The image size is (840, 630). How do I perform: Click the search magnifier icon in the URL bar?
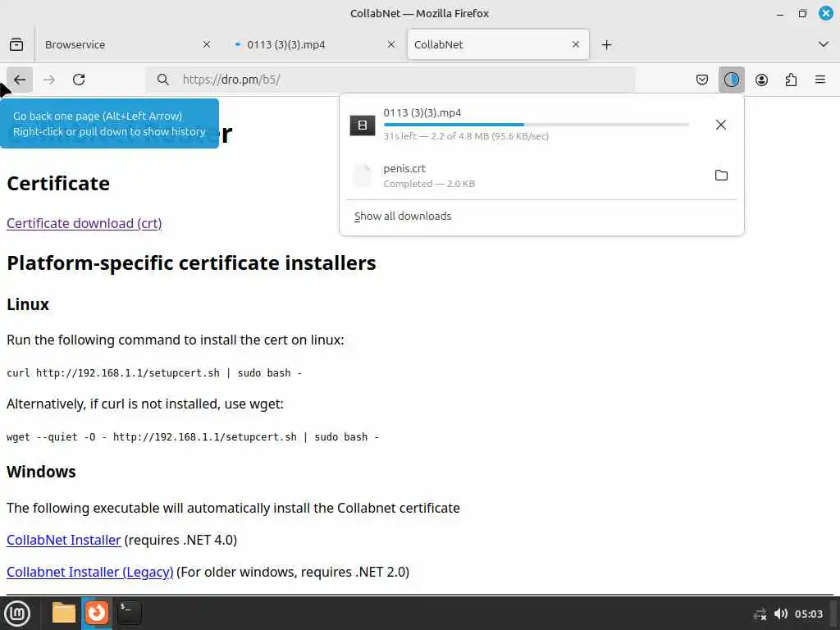163,80
